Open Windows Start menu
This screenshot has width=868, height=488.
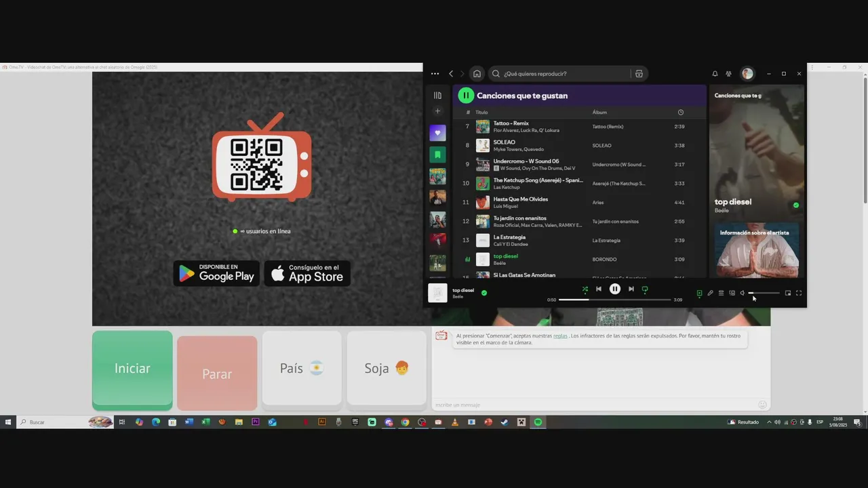point(8,422)
